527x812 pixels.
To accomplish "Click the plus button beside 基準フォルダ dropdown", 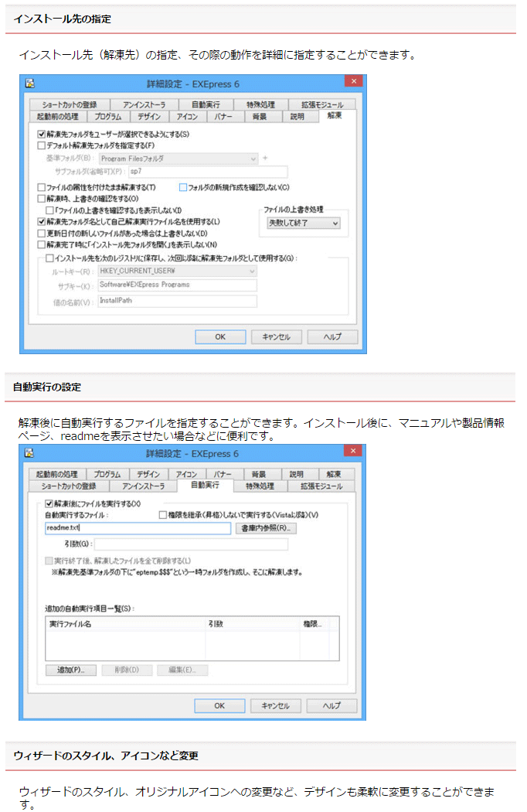I will click(x=265, y=158).
